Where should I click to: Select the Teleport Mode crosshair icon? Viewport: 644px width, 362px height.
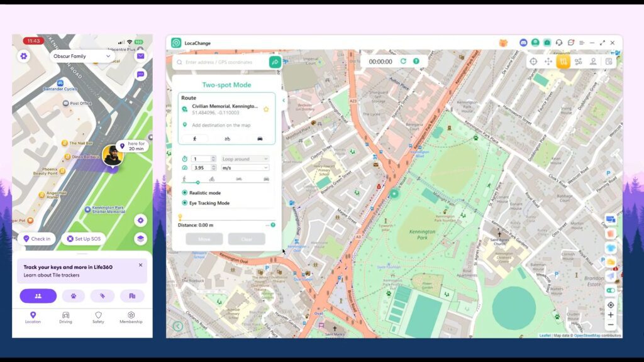(x=534, y=61)
